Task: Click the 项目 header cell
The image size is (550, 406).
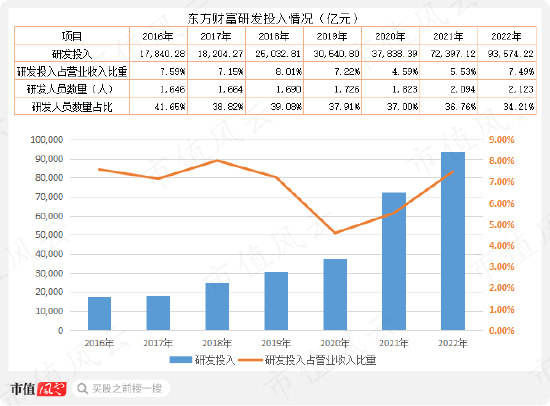Action: tap(72, 36)
